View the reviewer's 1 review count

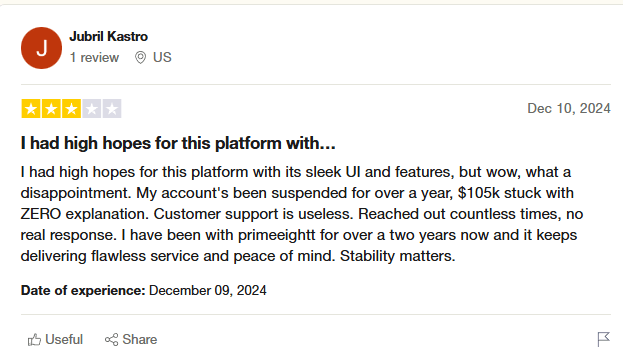point(94,58)
